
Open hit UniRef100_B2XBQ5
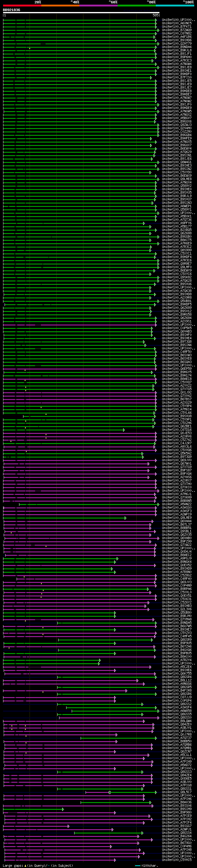tap(177, 230)
